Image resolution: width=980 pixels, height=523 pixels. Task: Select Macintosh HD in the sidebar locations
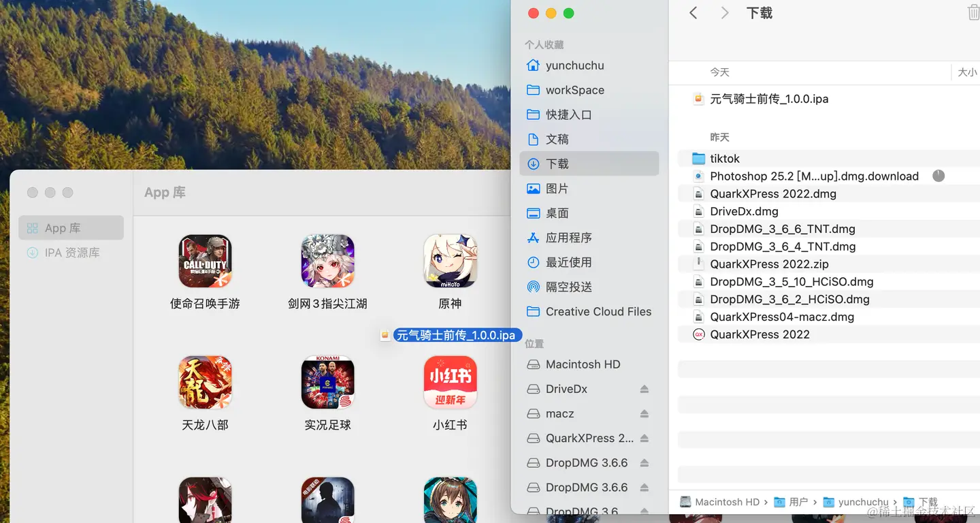pos(589,364)
